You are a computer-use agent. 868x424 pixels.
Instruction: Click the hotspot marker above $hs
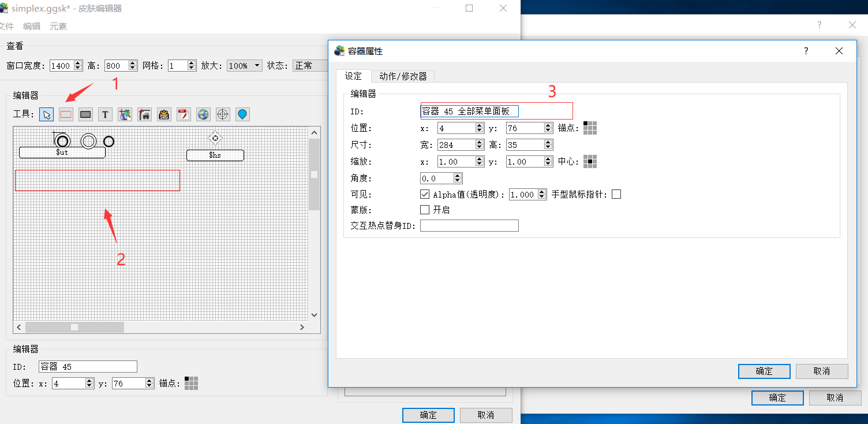point(215,138)
